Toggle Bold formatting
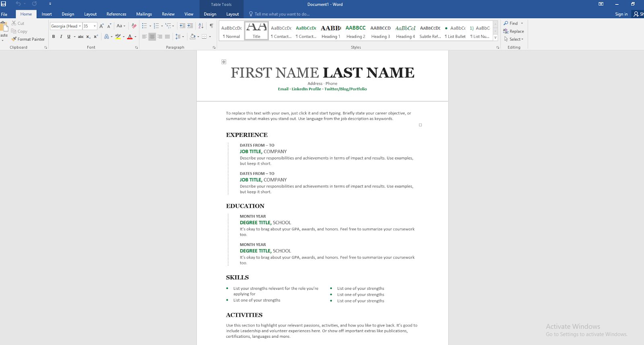This screenshot has height=345, width=644. [54, 37]
